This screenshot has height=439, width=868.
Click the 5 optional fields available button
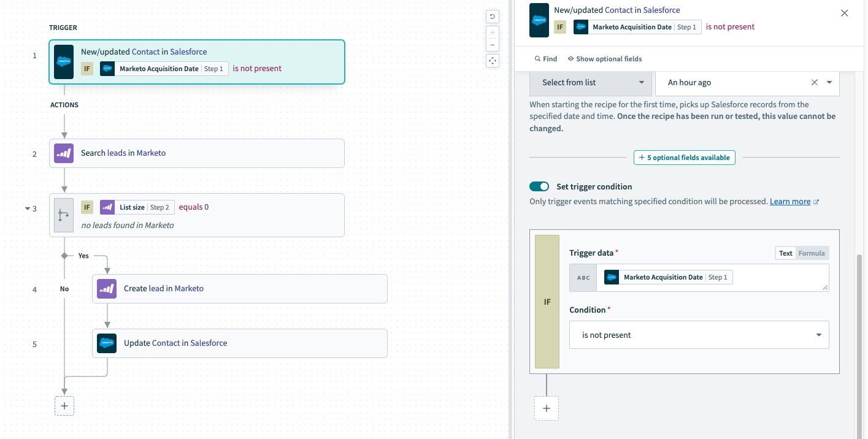tap(684, 158)
